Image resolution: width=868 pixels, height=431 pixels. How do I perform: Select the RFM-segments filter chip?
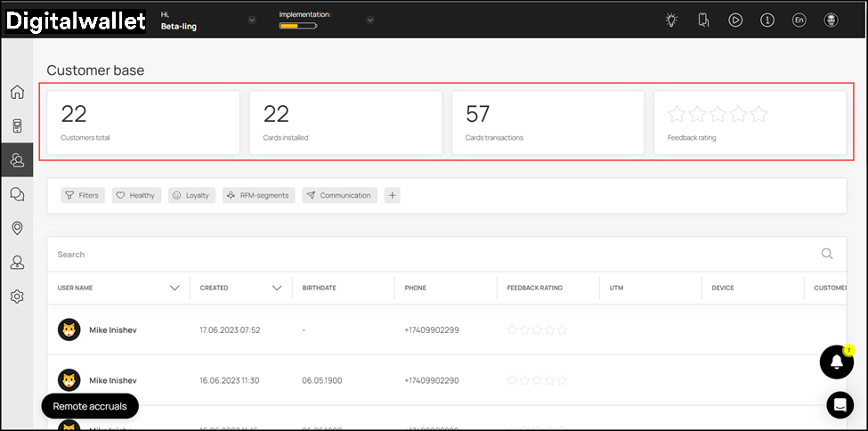[x=258, y=195]
